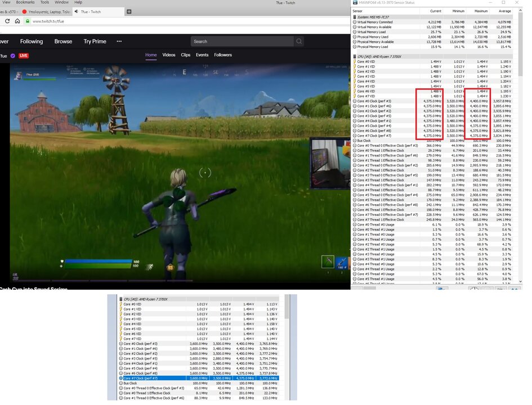Mute tab via speaker icon on Tfue tab
The width and height of the screenshot is (532, 405).
(x=77, y=11)
